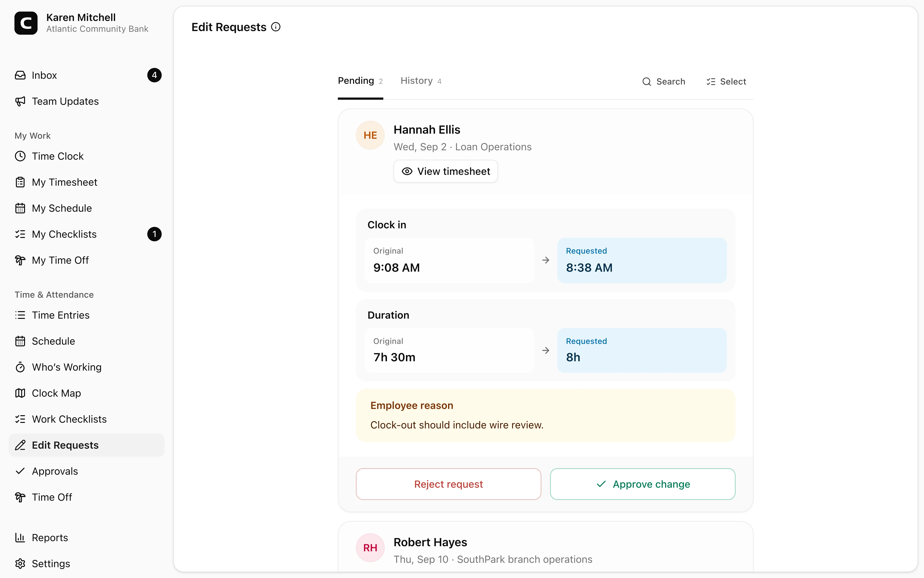924x578 pixels.
Task: Open Inbox from the sidebar
Action: (x=87, y=75)
